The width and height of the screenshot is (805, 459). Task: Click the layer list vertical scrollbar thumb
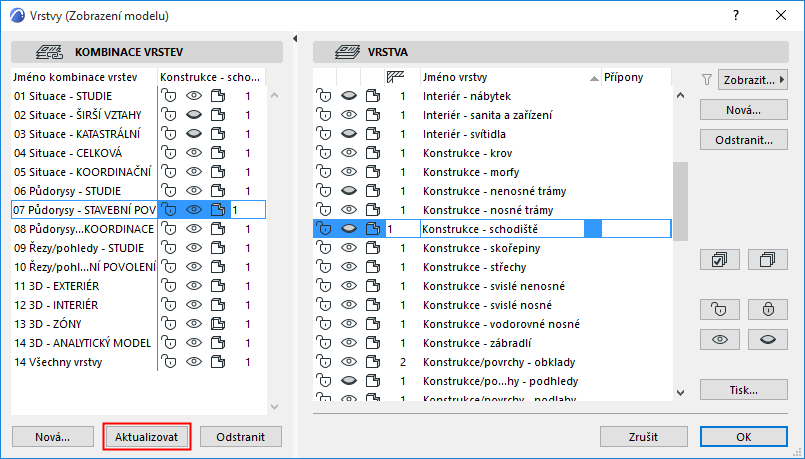(681, 200)
